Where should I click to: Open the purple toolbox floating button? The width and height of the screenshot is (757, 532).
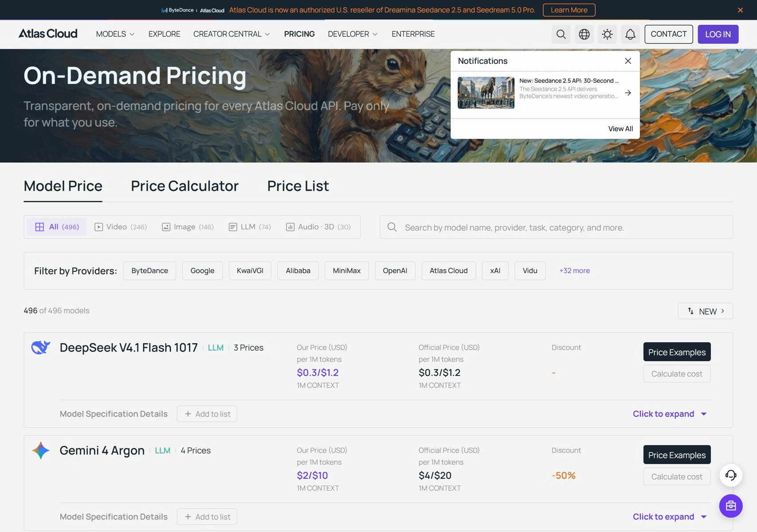click(x=731, y=506)
